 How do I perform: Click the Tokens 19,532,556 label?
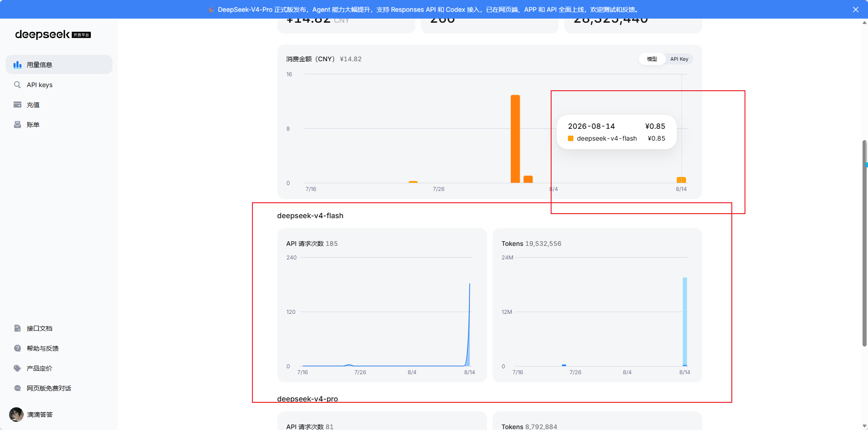tap(531, 244)
